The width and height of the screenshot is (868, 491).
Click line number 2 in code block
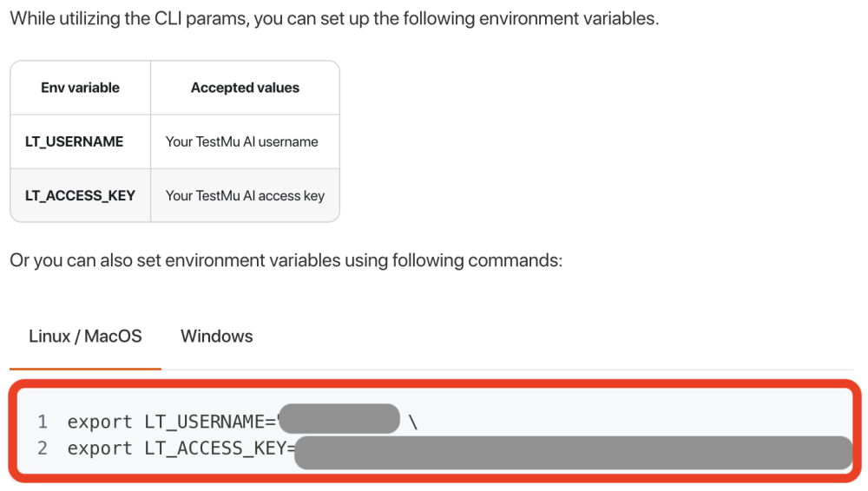(x=43, y=448)
